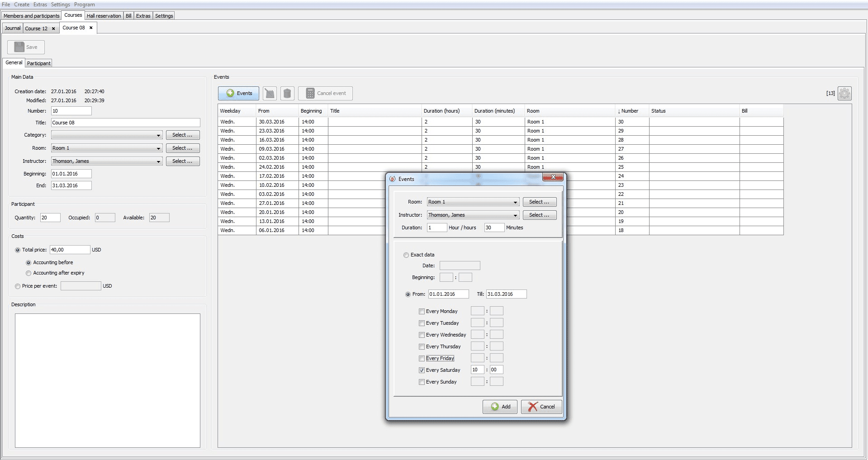Click Select button next to Main Data Instructor
Image resolution: width=868 pixels, height=460 pixels.
coord(182,161)
